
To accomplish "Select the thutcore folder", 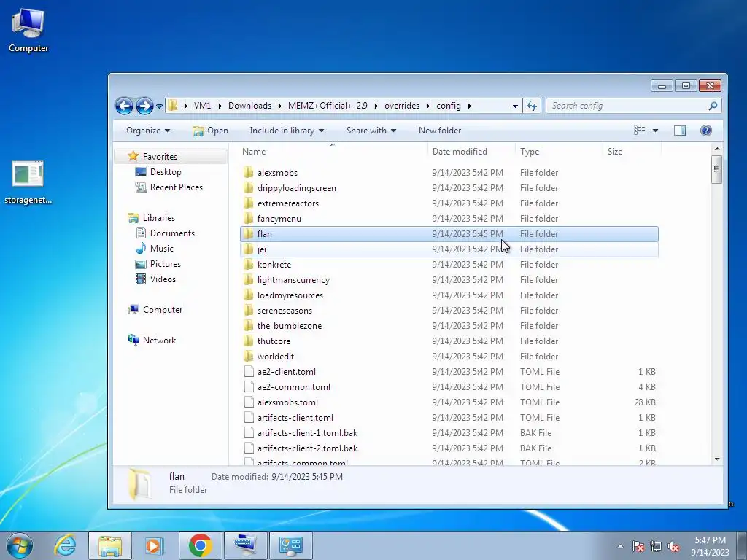I will tap(449, 341).
